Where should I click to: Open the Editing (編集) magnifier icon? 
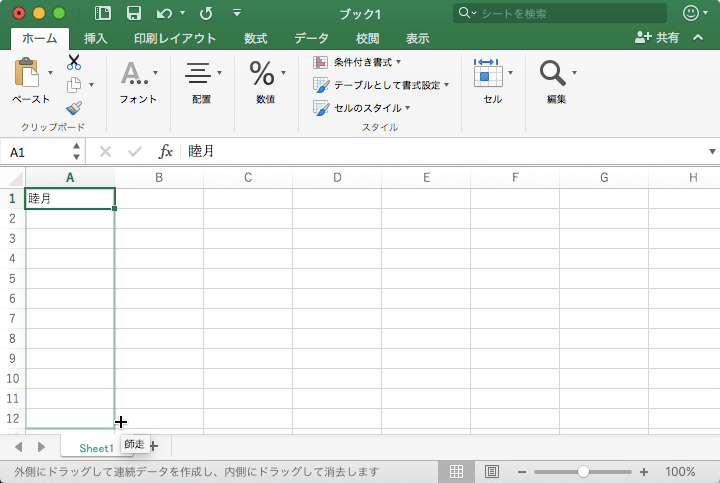[x=552, y=73]
